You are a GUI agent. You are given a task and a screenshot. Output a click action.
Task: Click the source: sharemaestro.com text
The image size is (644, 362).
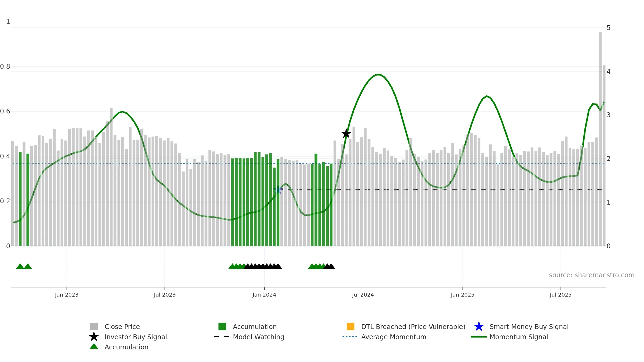pos(592,275)
